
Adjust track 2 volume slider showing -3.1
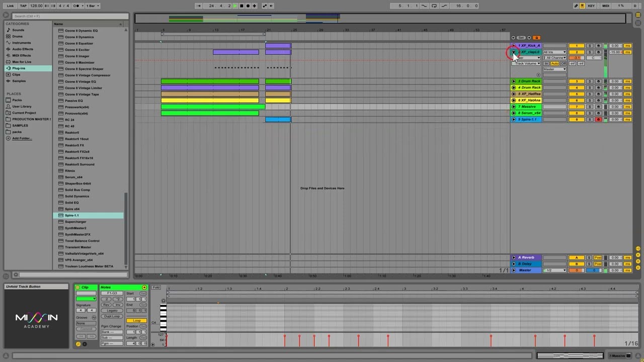[x=577, y=58]
